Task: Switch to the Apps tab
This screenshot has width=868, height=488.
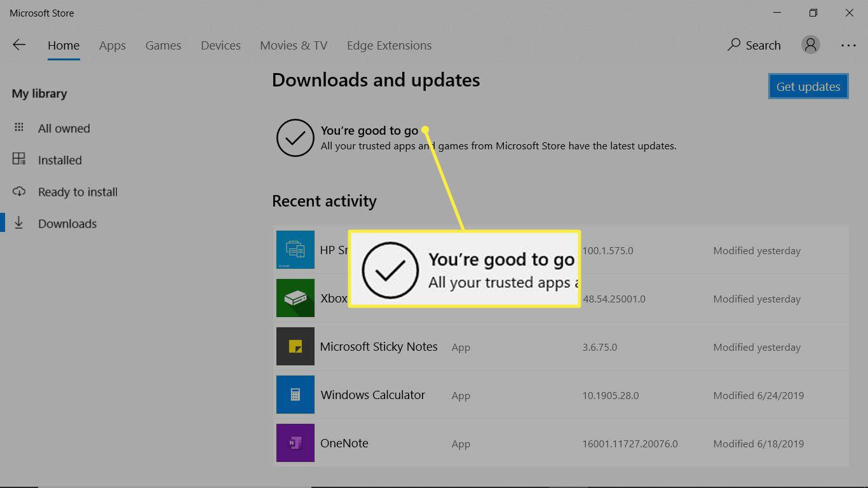Action: 112,46
